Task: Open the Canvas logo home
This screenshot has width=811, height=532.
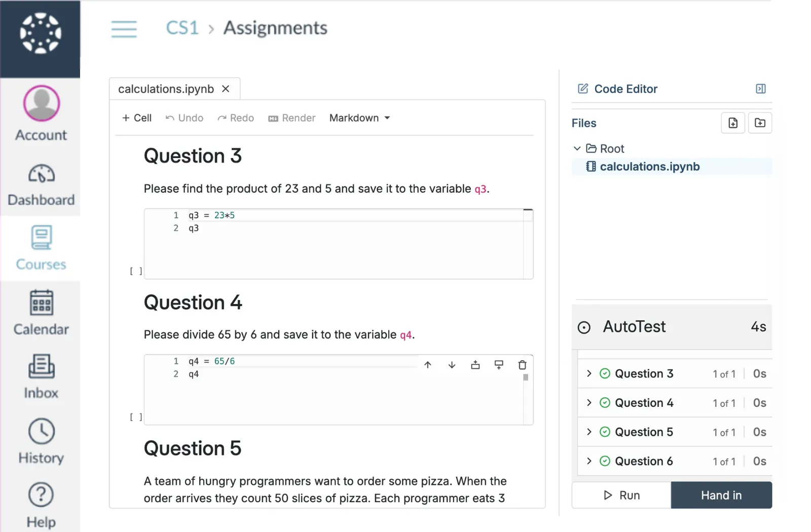Action: coord(41,33)
